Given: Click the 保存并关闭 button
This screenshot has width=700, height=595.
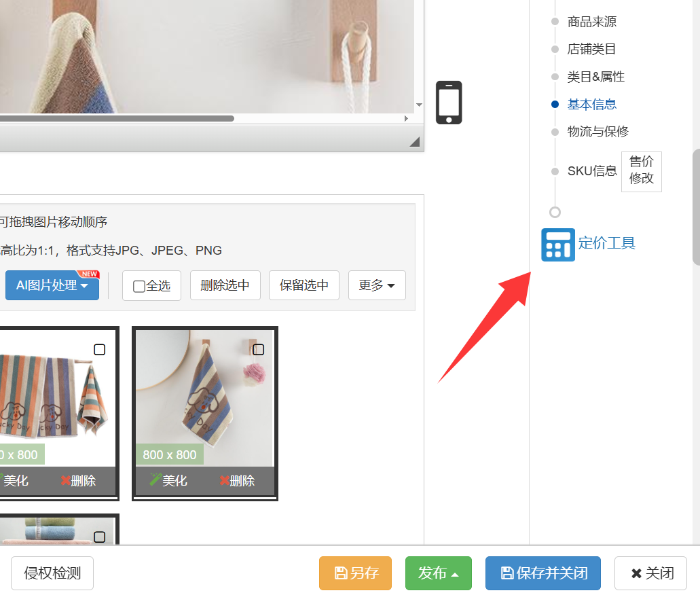Looking at the screenshot, I should click(x=543, y=573).
